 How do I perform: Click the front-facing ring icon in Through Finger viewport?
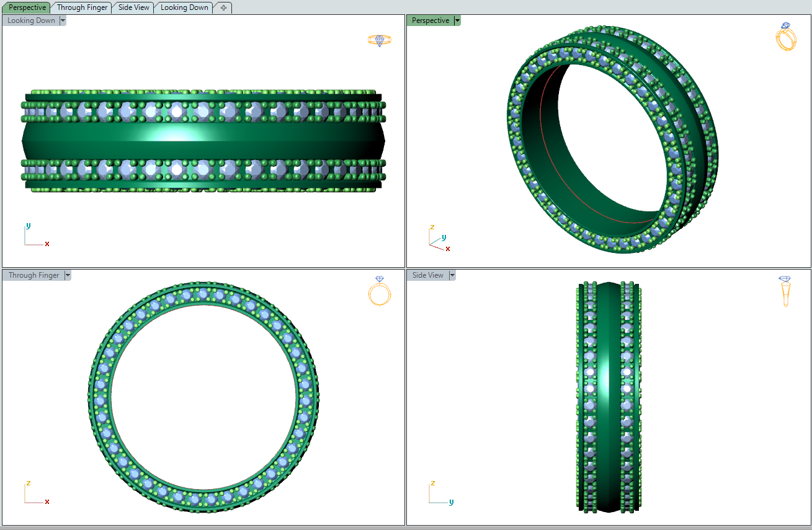coord(380,291)
